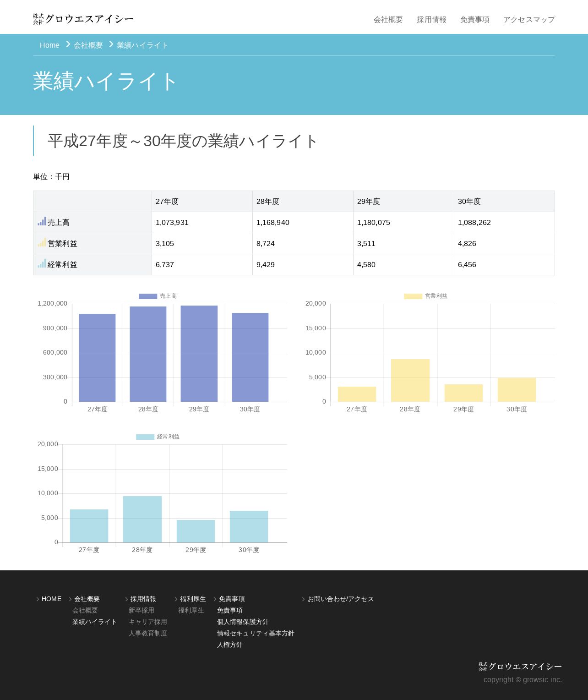Screen dimensions: 588x700
Task: Click the 30年度 bar in 売上高 chart
Action: 250,357
